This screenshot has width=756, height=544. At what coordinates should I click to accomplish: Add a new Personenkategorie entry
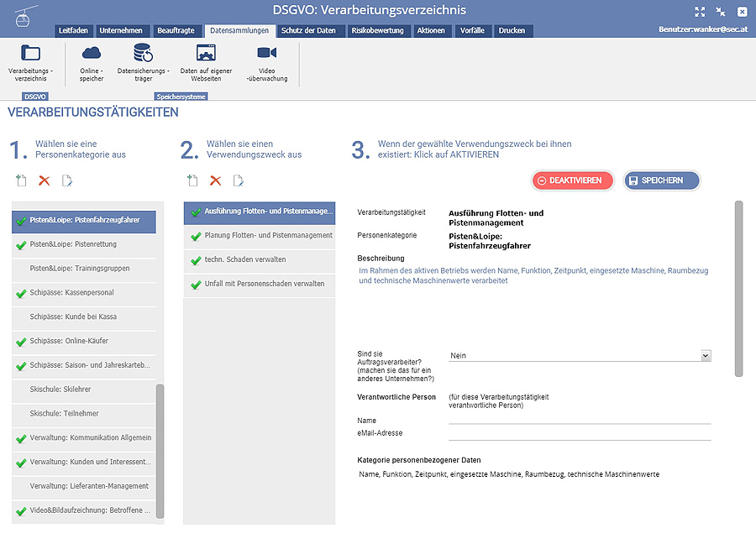(x=22, y=180)
